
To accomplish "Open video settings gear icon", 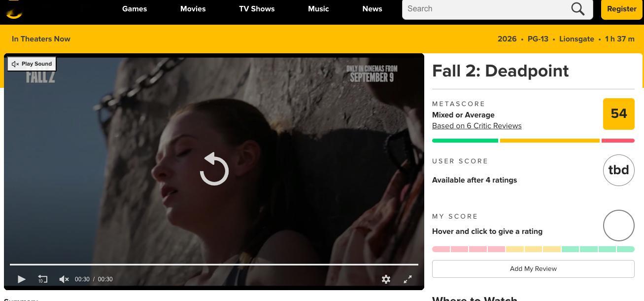I will [x=386, y=279].
